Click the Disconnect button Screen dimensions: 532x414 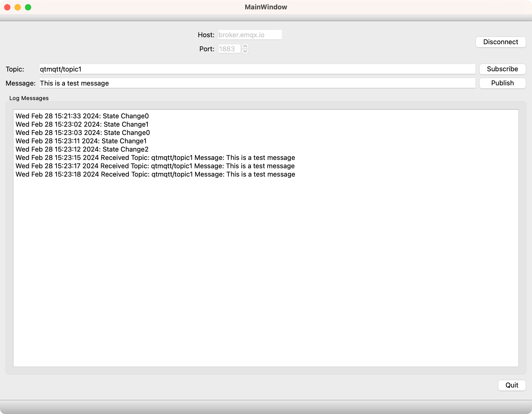tap(500, 42)
